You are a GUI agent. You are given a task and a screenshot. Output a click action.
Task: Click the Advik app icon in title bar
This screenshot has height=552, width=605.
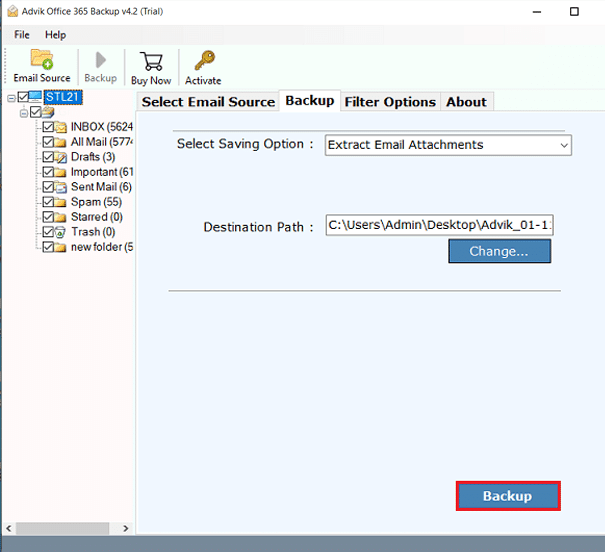pyautogui.click(x=13, y=11)
